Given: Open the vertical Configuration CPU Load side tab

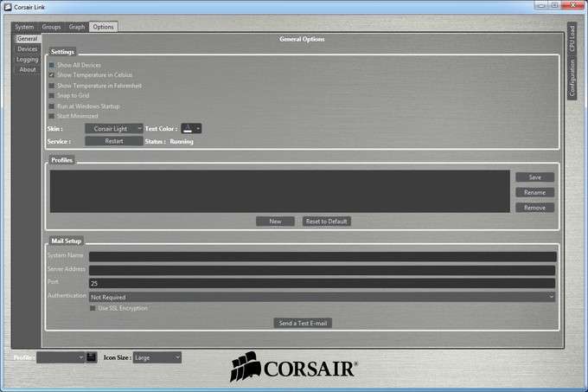Looking at the screenshot, I should [x=572, y=61].
